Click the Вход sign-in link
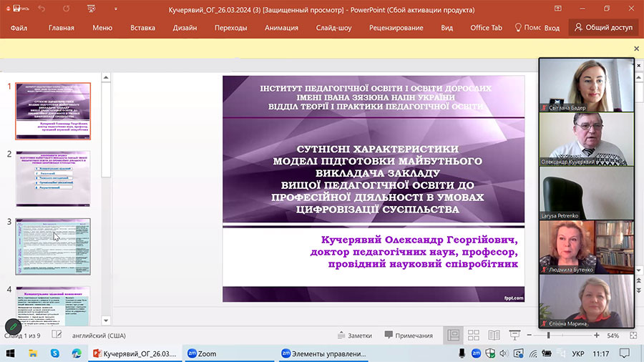This screenshot has width=644, height=362. coord(552,28)
